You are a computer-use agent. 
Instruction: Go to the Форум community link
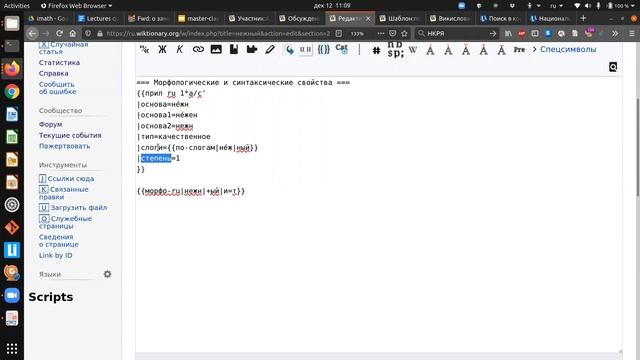tap(50, 124)
